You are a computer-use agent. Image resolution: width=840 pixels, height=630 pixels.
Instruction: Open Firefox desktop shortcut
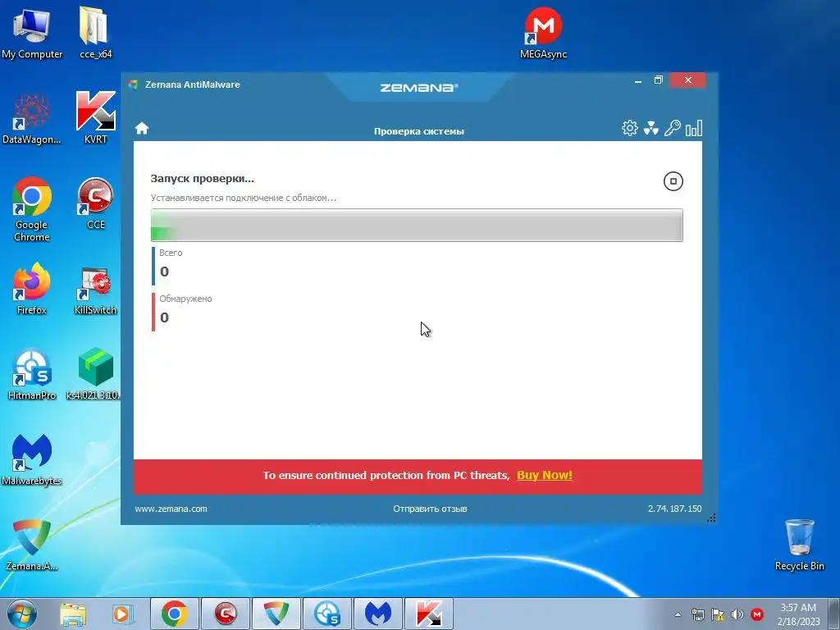point(32,289)
